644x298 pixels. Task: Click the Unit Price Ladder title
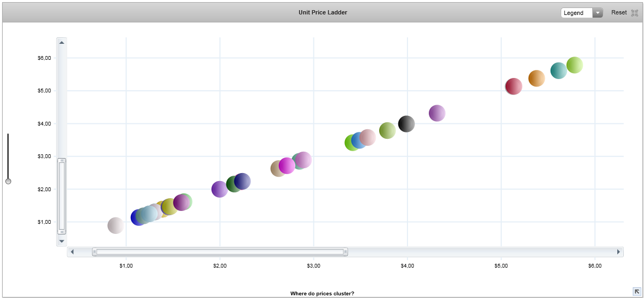(x=323, y=12)
